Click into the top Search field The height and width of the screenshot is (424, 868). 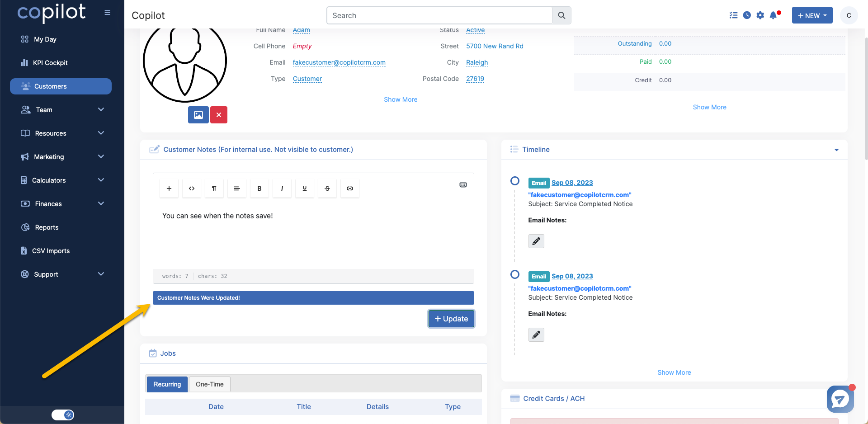point(439,15)
